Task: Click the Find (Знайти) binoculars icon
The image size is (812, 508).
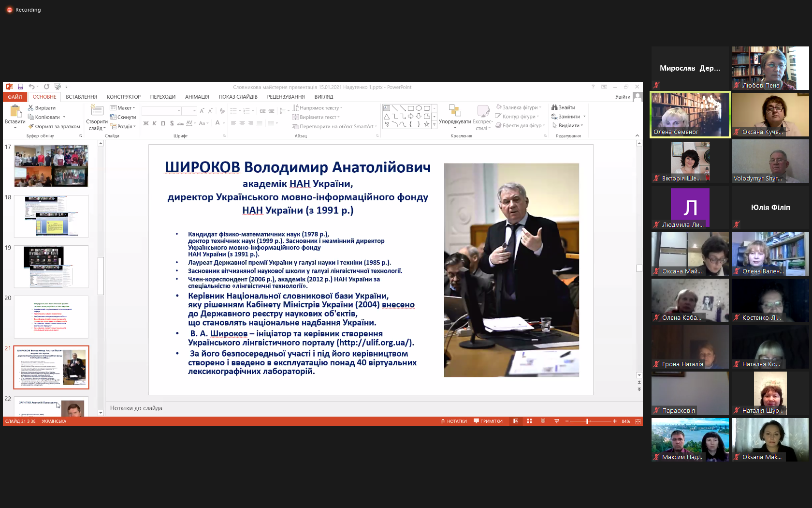Action: pyautogui.click(x=554, y=107)
